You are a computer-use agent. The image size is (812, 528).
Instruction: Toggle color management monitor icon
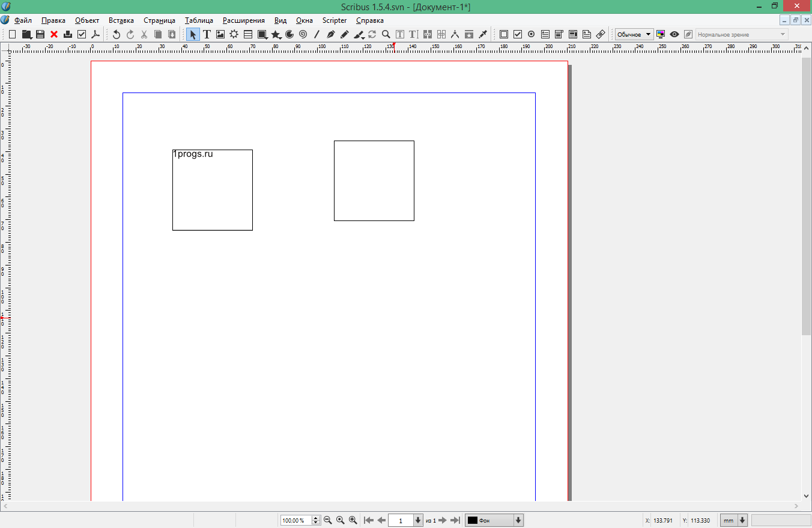click(x=661, y=34)
